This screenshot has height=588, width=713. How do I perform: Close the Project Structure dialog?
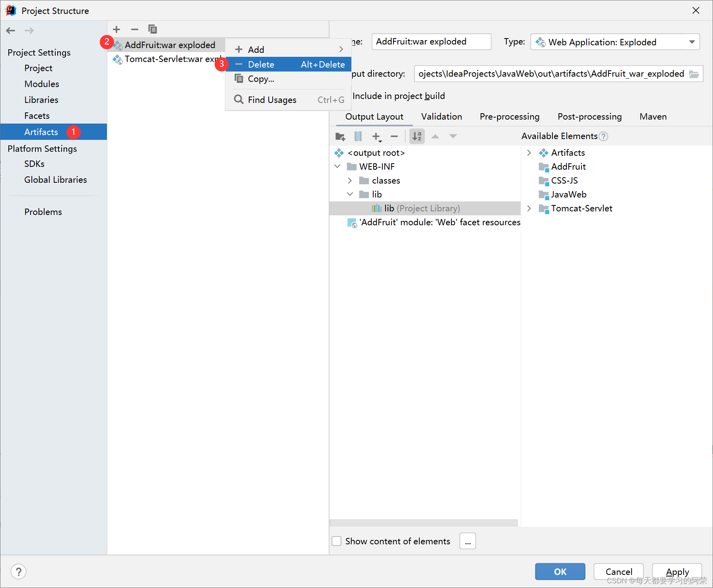[696, 10]
